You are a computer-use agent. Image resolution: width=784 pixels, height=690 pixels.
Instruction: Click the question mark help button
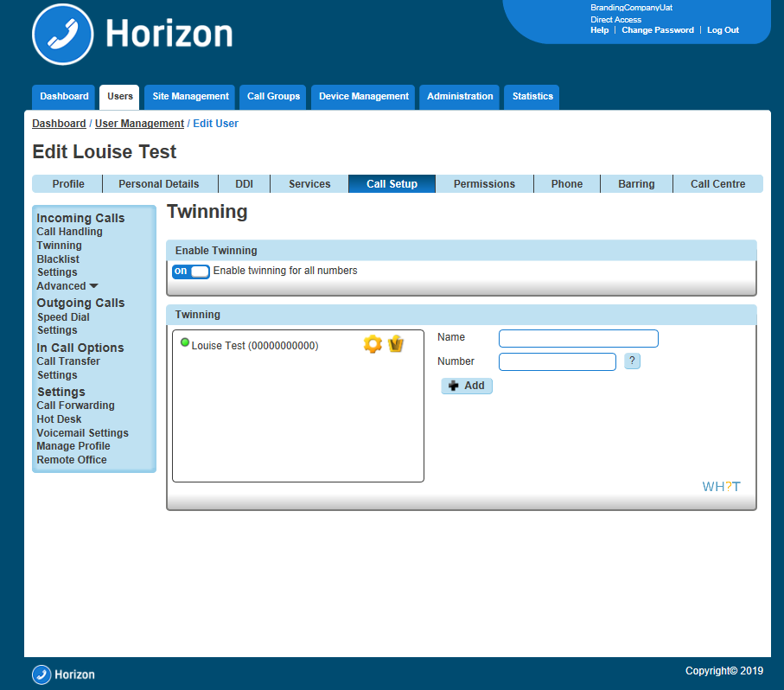[x=632, y=361]
